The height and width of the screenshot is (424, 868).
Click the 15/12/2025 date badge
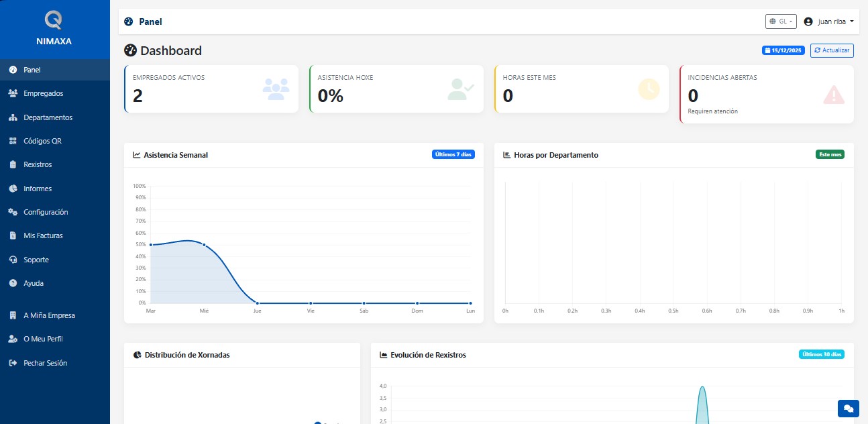(x=782, y=50)
